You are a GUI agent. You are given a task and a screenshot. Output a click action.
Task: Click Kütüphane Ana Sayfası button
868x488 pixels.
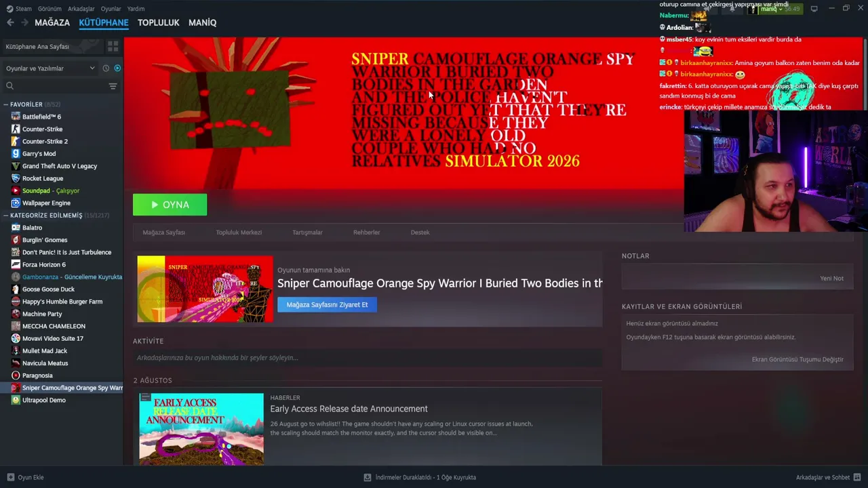coord(52,47)
